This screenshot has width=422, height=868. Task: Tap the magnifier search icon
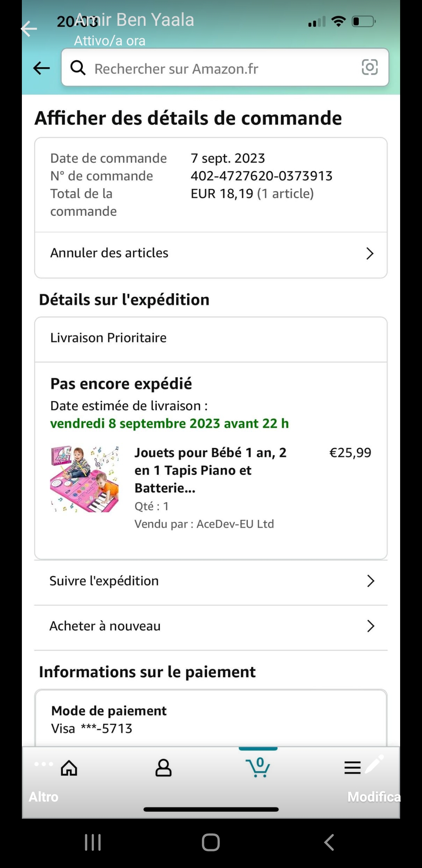coord(78,68)
